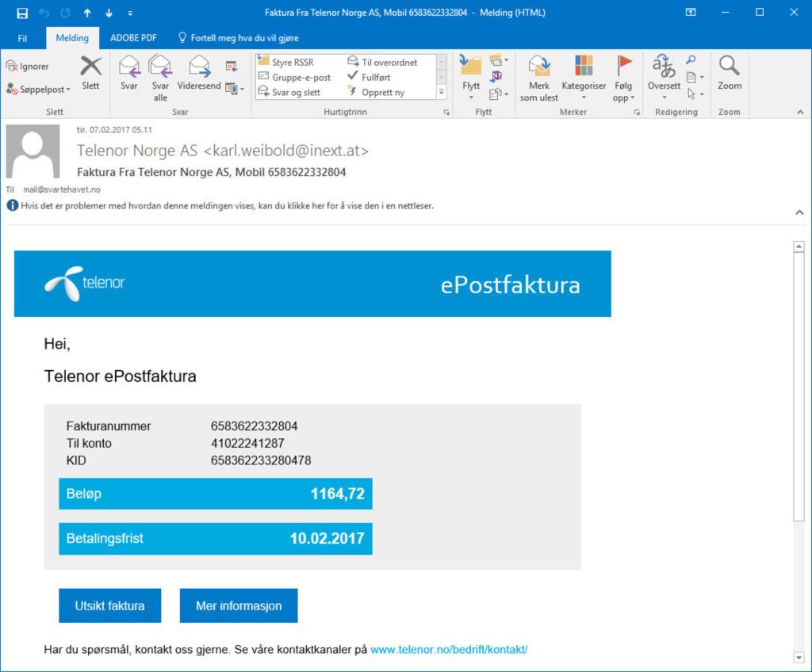Screen dimensions: 812x672
Task: Switch to the ADOBE PDF tab
Action: pyautogui.click(x=133, y=38)
